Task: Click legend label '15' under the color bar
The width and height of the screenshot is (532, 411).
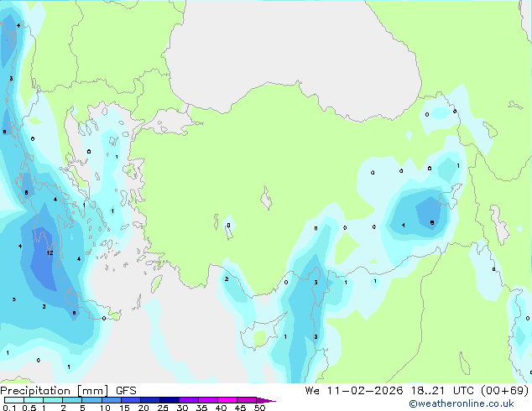Action: 124,408
